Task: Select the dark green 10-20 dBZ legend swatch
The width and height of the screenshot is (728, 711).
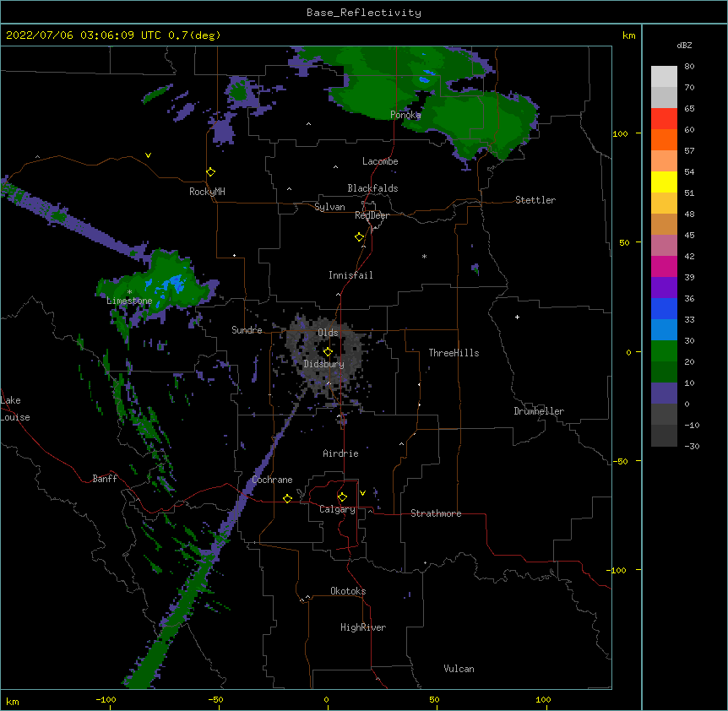Action: click(x=664, y=372)
